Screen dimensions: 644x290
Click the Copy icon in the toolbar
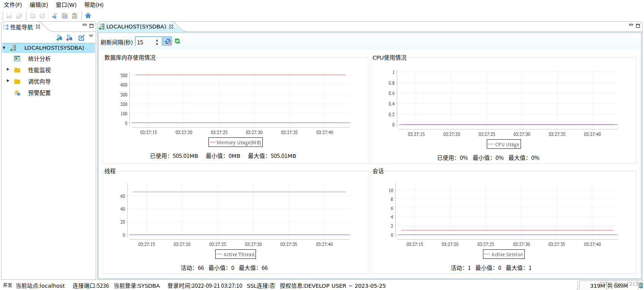[65, 16]
